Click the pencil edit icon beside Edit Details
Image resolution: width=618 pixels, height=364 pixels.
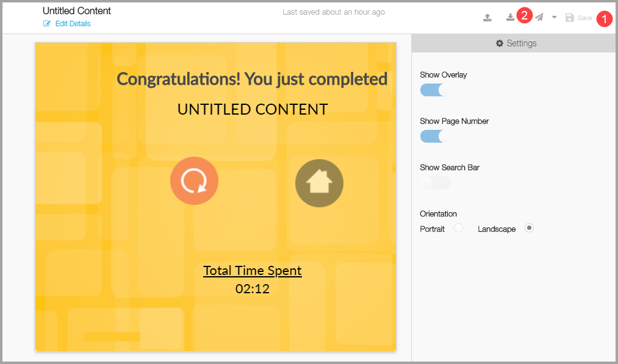coord(47,24)
